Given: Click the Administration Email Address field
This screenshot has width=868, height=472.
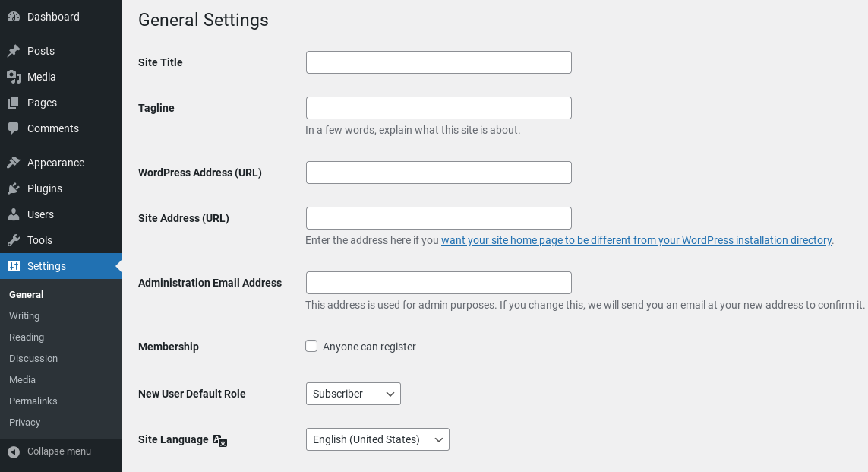Looking at the screenshot, I should tap(438, 283).
